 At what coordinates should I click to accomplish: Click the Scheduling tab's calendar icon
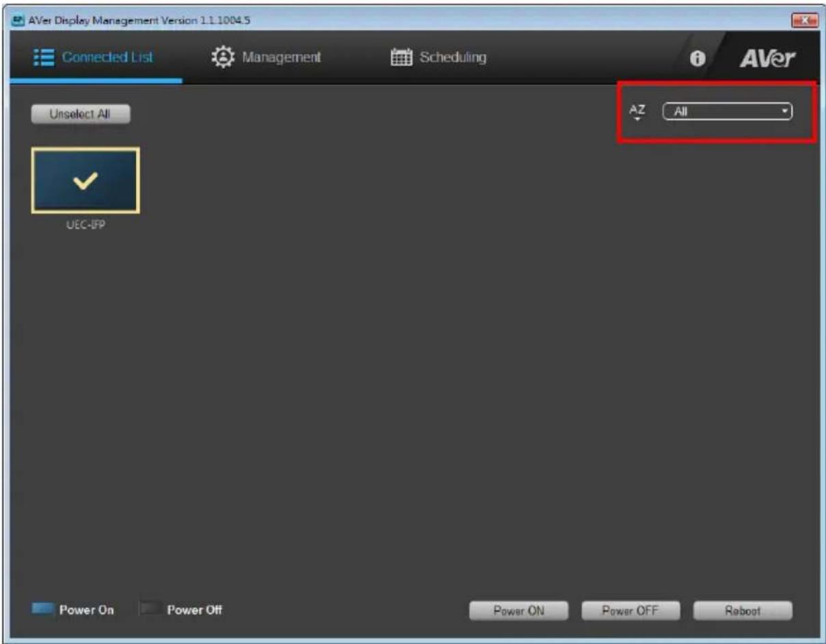click(x=400, y=57)
